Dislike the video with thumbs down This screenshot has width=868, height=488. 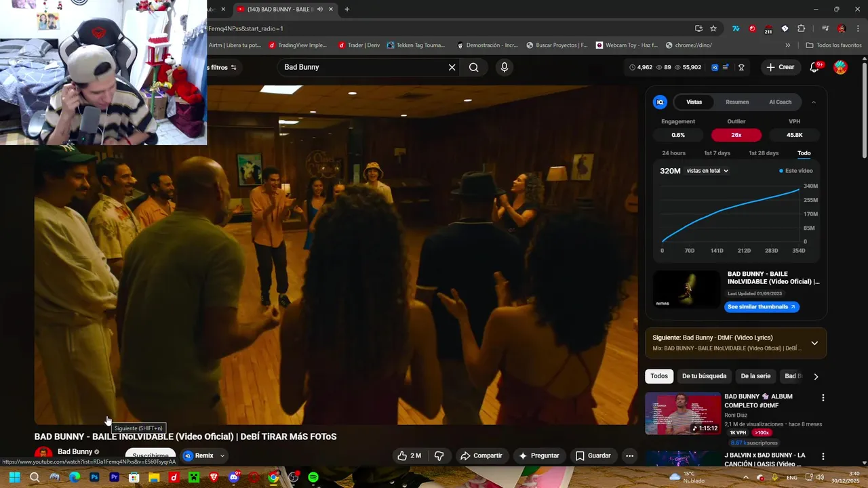pos(439,455)
